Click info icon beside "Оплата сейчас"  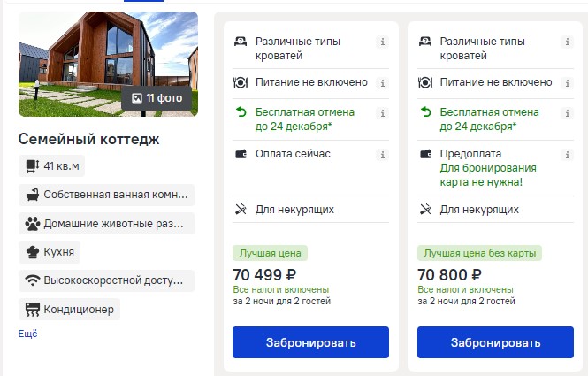click(x=382, y=155)
